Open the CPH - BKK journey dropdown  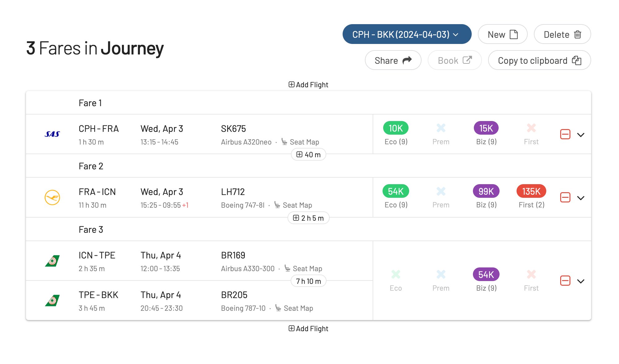pos(407,34)
